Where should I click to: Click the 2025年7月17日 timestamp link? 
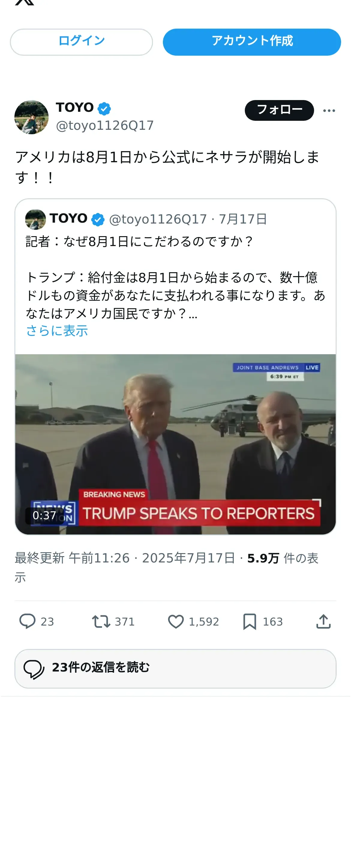188,558
